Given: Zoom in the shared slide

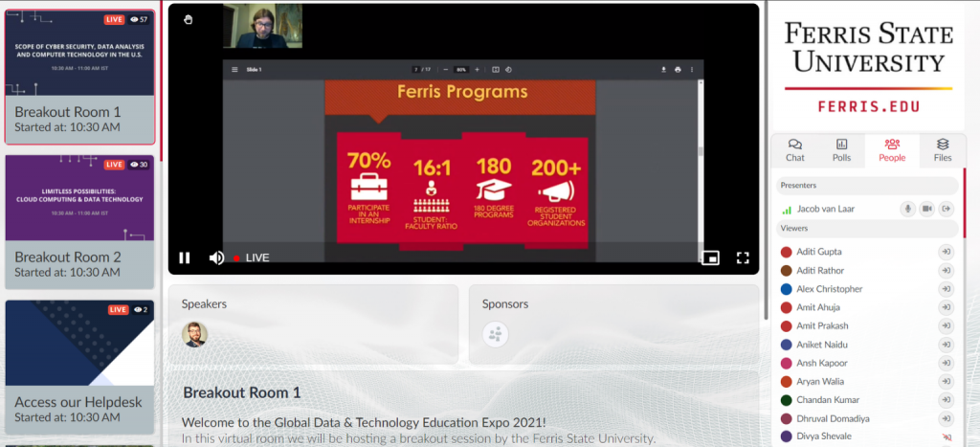Looking at the screenshot, I should (x=477, y=69).
